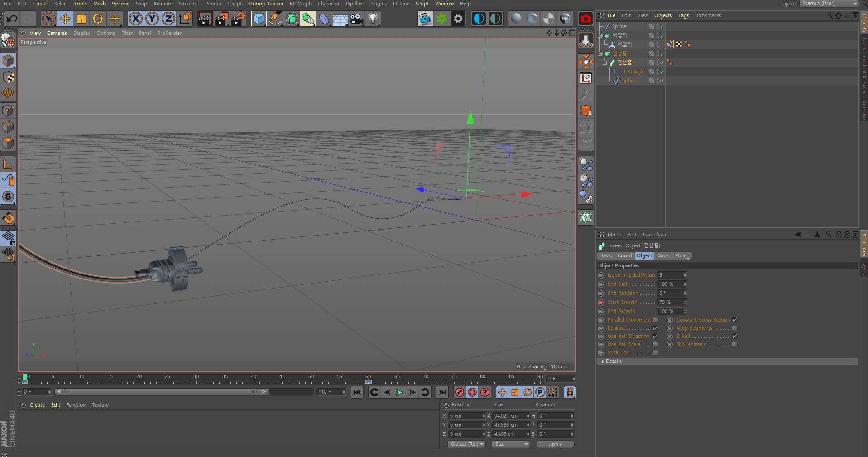Enable Keep Segments checkbox

point(734,328)
